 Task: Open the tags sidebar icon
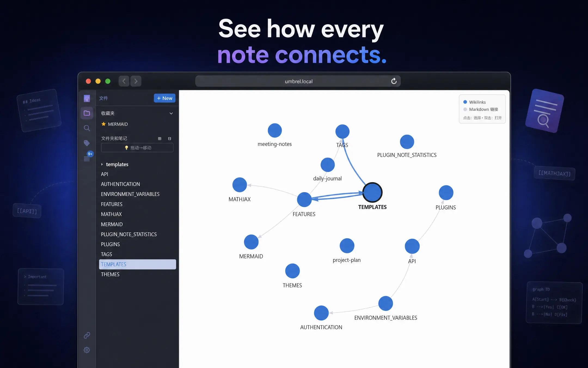[87, 143]
